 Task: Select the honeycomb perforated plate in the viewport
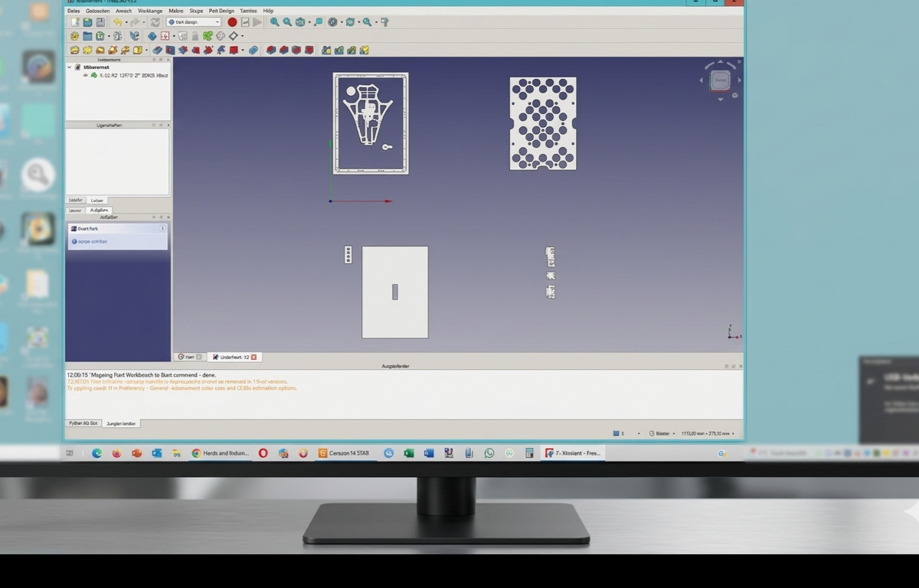(x=543, y=123)
